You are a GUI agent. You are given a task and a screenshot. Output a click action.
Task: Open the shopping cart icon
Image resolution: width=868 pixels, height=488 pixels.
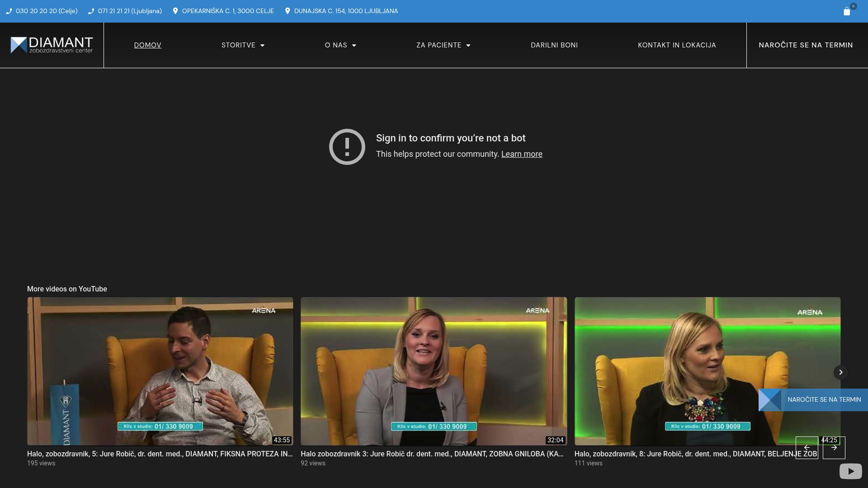pyautogui.click(x=848, y=11)
